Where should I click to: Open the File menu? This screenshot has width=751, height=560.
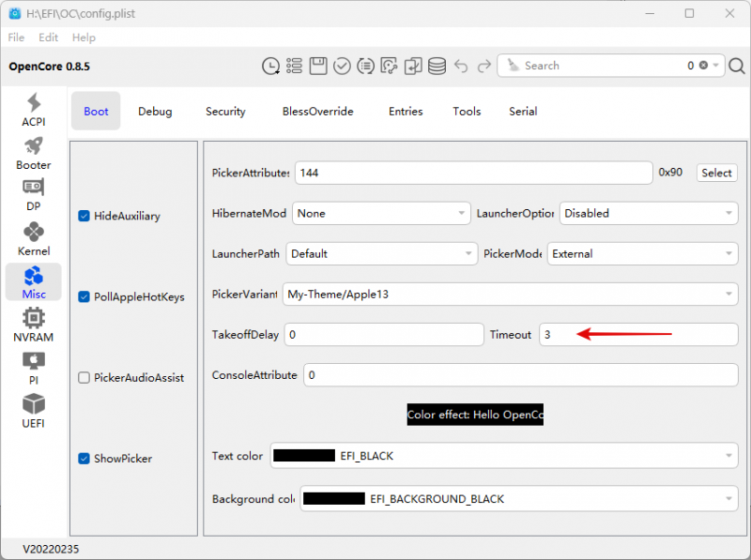coord(16,38)
